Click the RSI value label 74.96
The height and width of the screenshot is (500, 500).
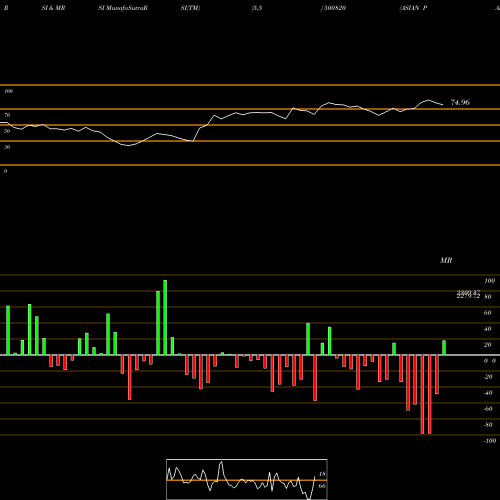[x=460, y=102]
